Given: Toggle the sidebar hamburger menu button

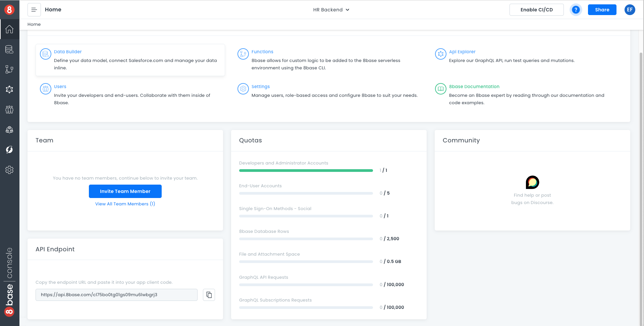Looking at the screenshot, I should tap(34, 10).
